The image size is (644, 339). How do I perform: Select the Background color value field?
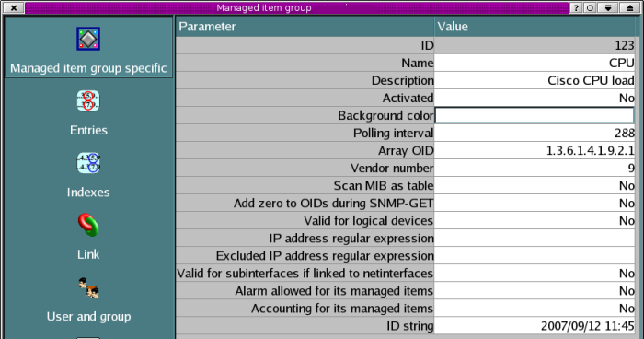coord(535,115)
